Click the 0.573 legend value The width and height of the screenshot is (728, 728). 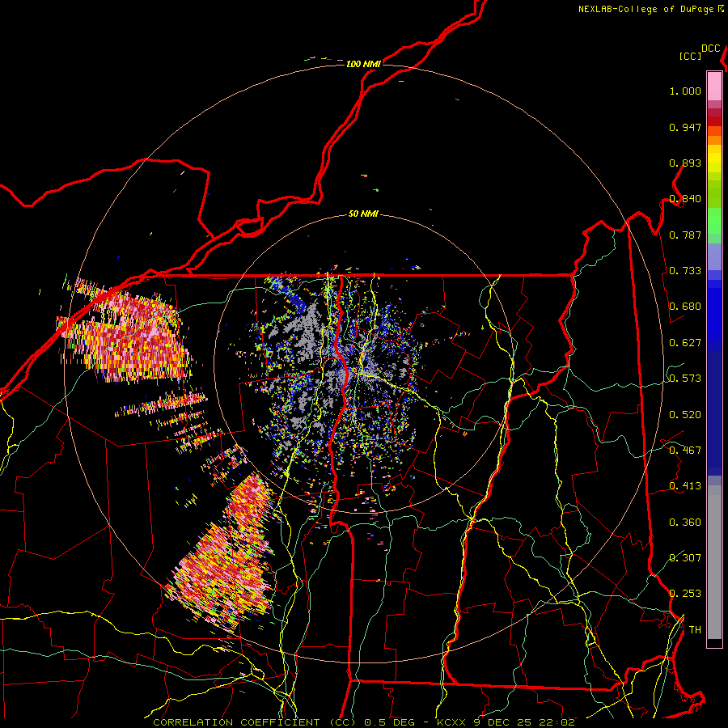pos(685,379)
